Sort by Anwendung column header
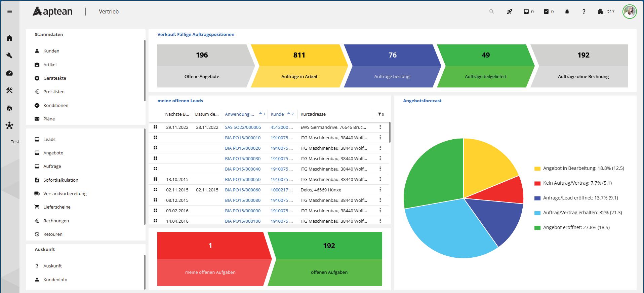This screenshot has width=644, height=293. coord(239,114)
